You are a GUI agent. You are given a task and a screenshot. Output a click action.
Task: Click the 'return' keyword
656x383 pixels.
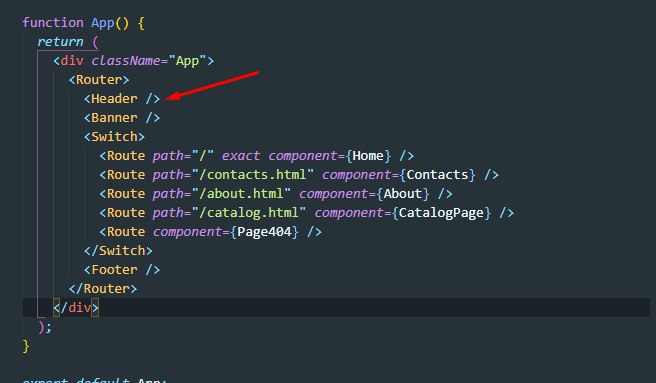[60, 41]
